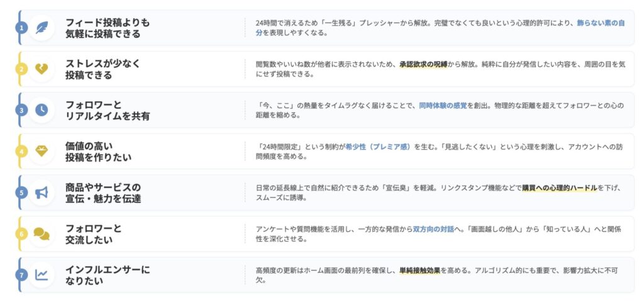
Task: Click the blue text 双方向の対話
Action: coord(433,229)
